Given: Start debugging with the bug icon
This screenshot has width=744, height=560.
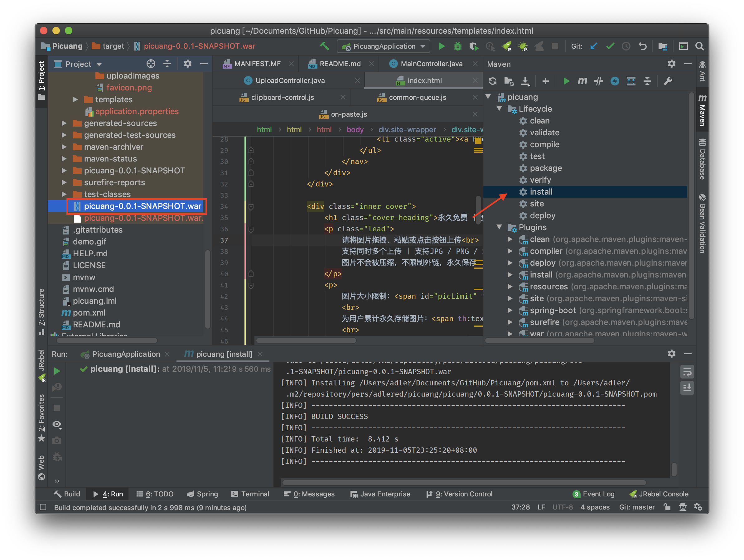Looking at the screenshot, I should click(458, 46).
